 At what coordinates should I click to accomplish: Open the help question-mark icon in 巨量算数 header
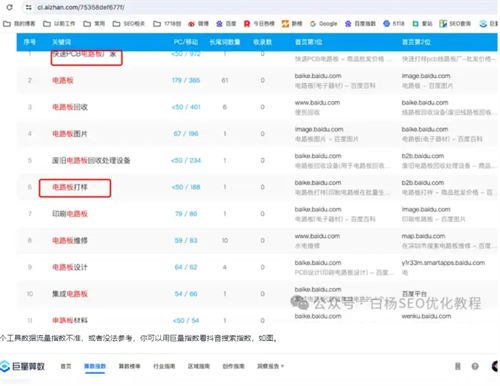click(x=475, y=366)
